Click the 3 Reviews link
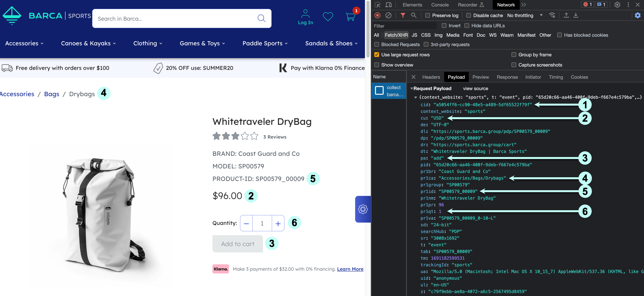The width and height of the screenshot is (644, 296). pos(275,137)
